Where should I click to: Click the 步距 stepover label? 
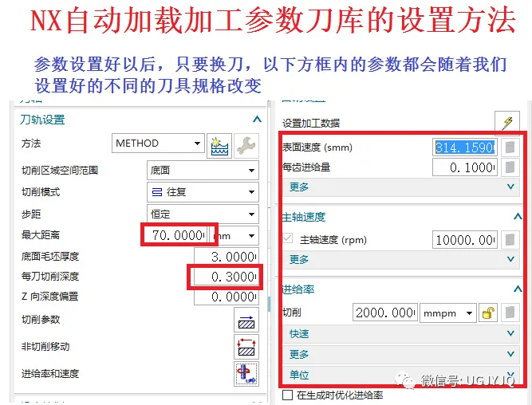coord(31,214)
